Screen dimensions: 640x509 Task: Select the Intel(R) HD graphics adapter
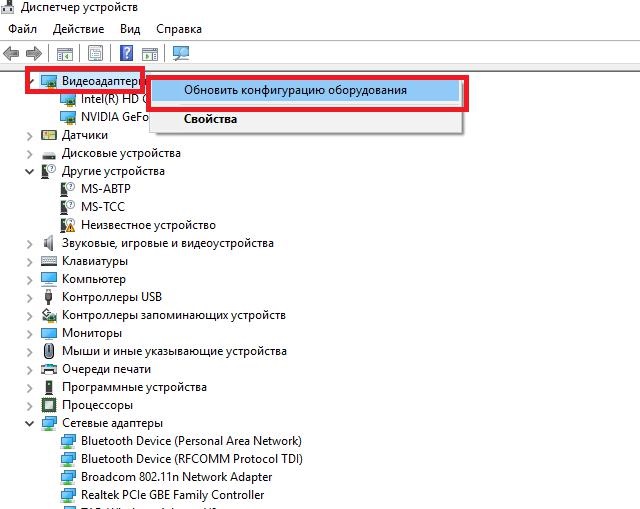click(x=114, y=99)
